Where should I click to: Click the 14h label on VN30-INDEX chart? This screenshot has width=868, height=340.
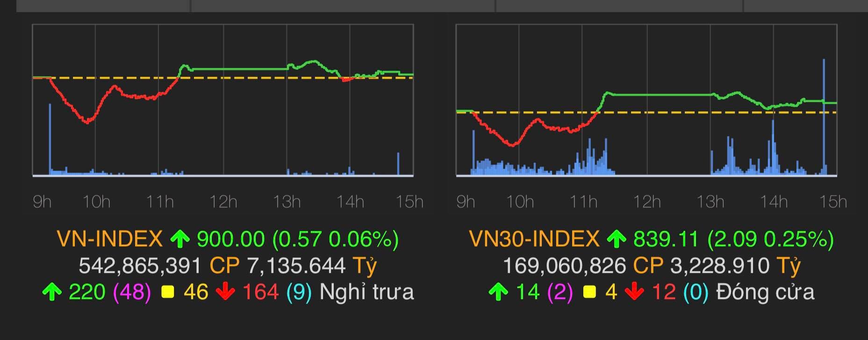pos(774,202)
